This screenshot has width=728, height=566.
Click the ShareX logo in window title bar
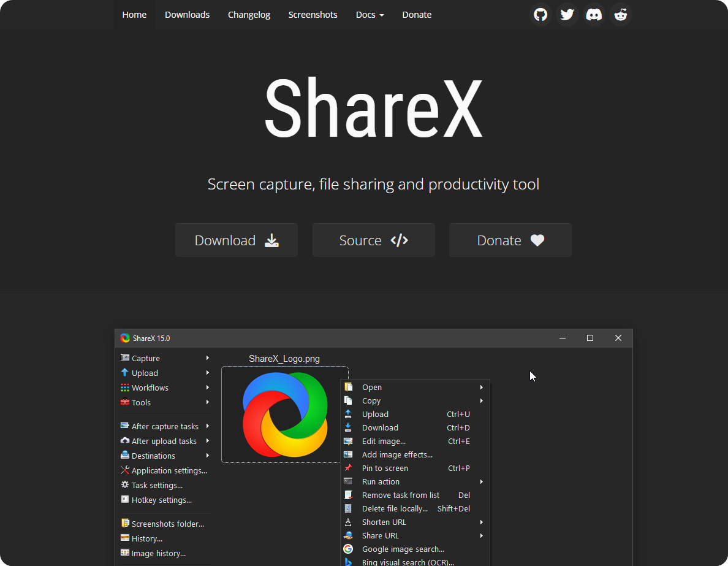coord(125,338)
